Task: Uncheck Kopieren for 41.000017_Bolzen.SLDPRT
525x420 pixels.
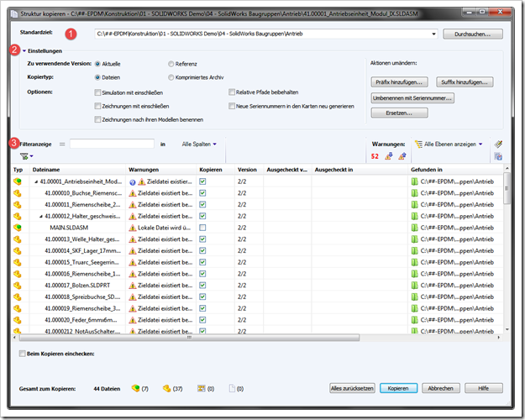Action: [202, 286]
